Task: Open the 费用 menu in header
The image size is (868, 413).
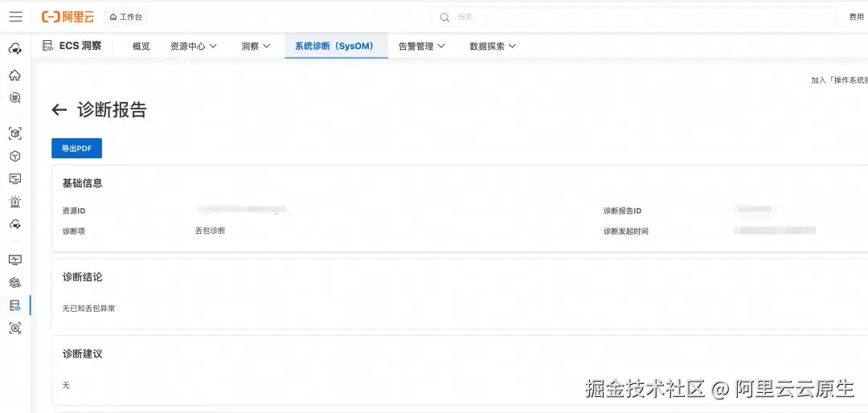Action: tap(857, 17)
